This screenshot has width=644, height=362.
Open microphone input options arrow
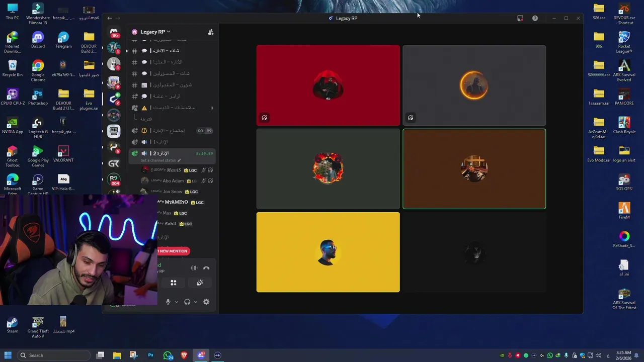(176, 302)
